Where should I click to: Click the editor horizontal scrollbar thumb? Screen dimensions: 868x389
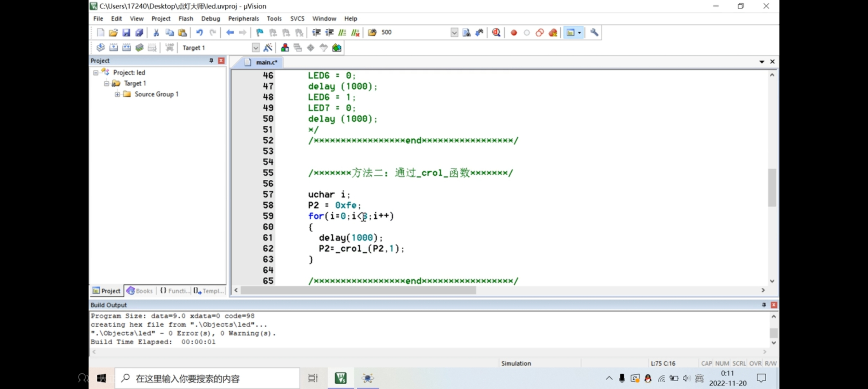[358, 290]
